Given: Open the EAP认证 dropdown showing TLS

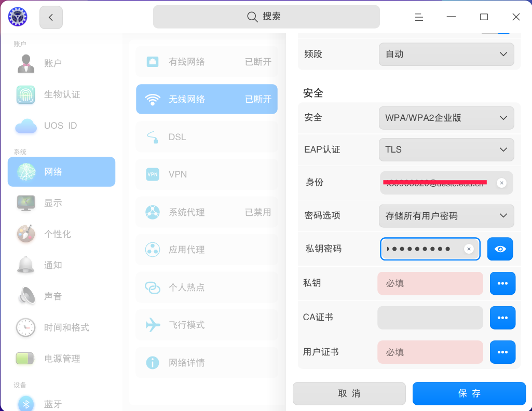Looking at the screenshot, I should pyautogui.click(x=446, y=149).
